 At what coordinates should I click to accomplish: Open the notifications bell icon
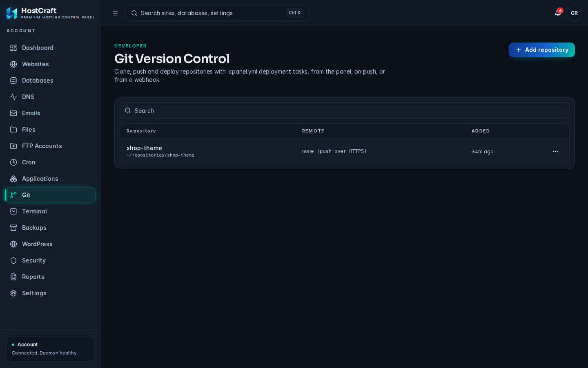558,13
